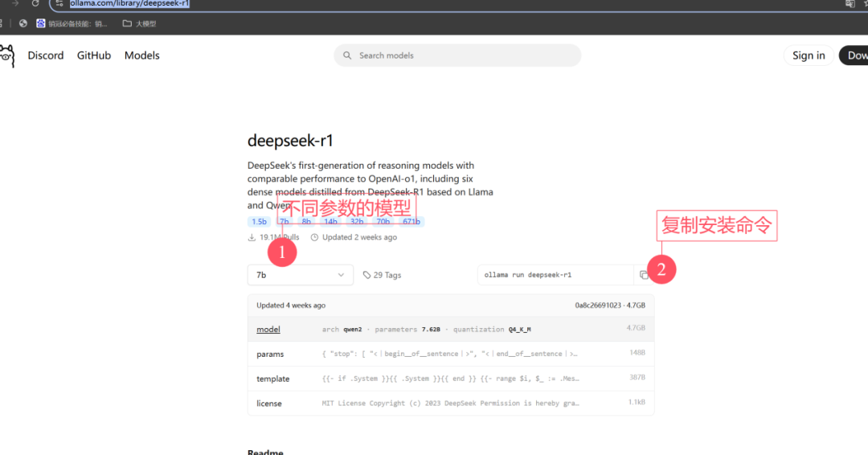Screen dimensions: 868x455
Task: Click the 1.1kB license size text
Action: coord(637,403)
